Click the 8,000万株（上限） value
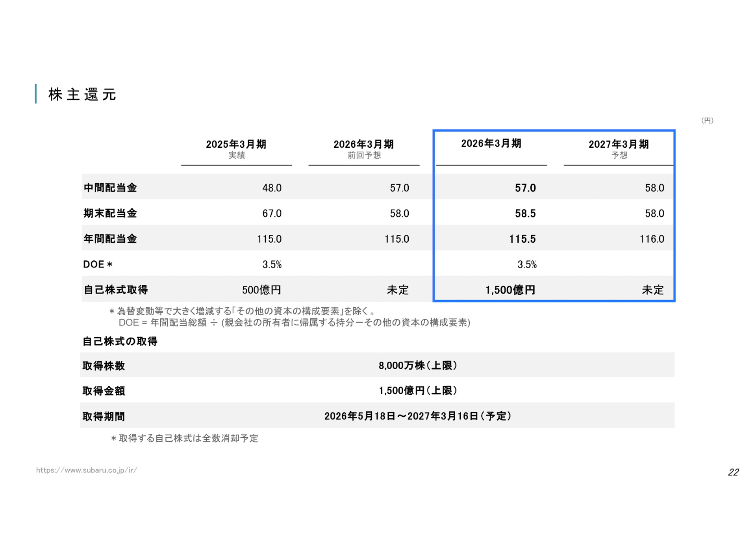The image size is (756, 535). pos(418,366)
